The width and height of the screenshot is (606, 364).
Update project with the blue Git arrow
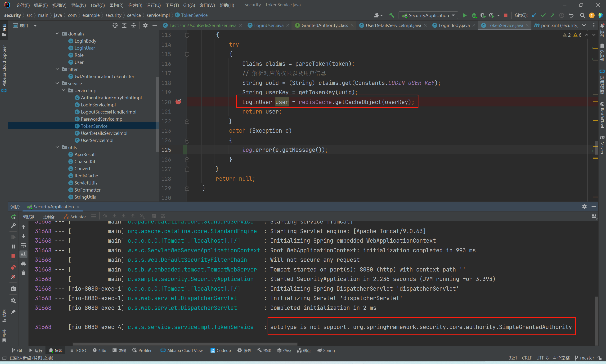[x=534, y=15]
